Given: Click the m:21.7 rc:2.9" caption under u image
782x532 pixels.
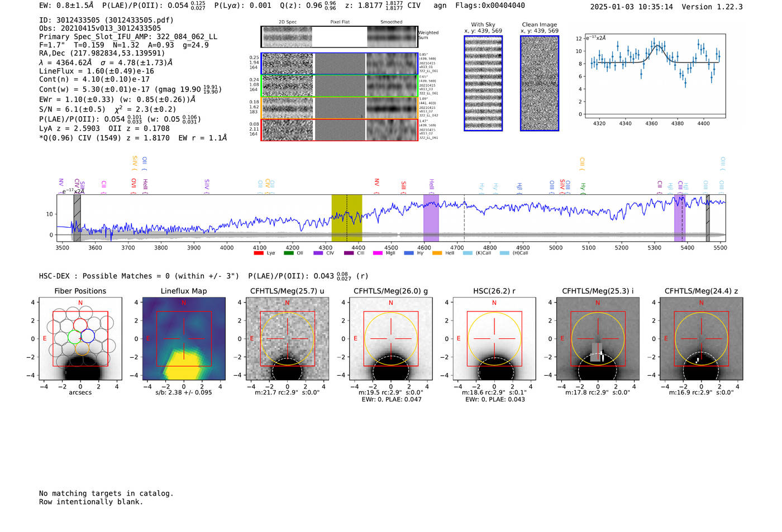Looking at the screenshot, I should pyautogui.click(x=287, y=392).
